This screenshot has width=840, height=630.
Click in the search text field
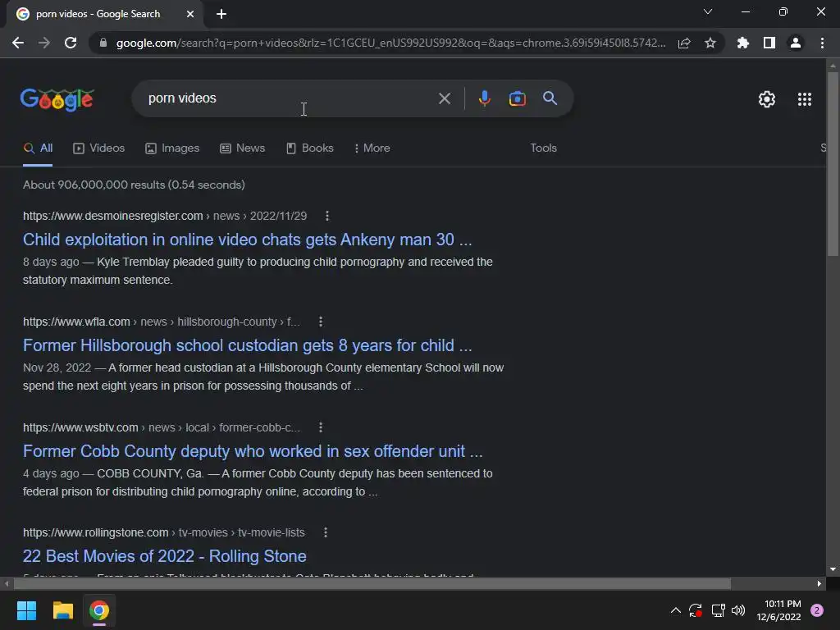point(290,98)
